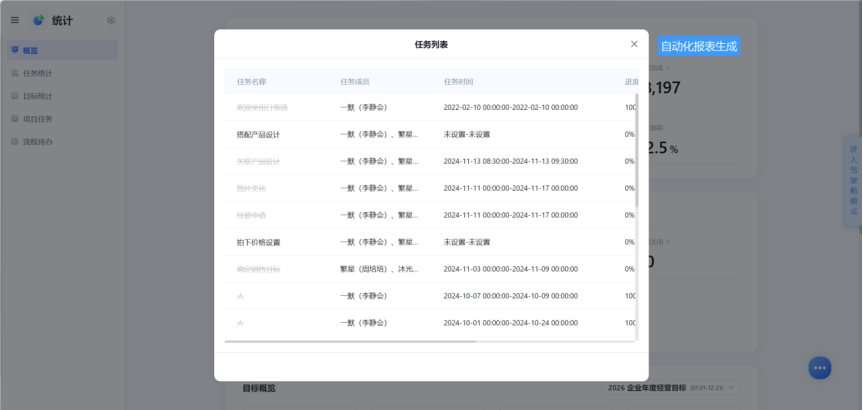The height and width of the screenshot is (410, 863).
Task: Open the struck-through 关联产品设计 task
Action: 258,161
